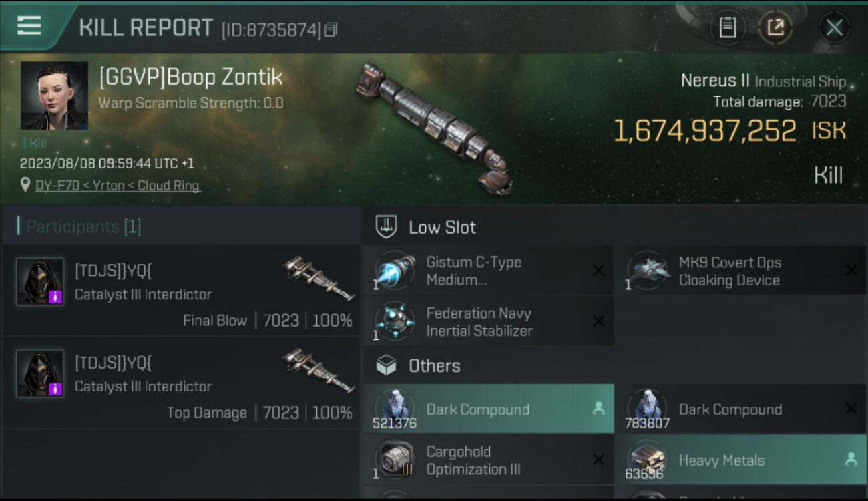Viewport: 868px width, 501px height.
Task: Toggle the Heavy Metals item selection
Action: (x=740, y=460)
